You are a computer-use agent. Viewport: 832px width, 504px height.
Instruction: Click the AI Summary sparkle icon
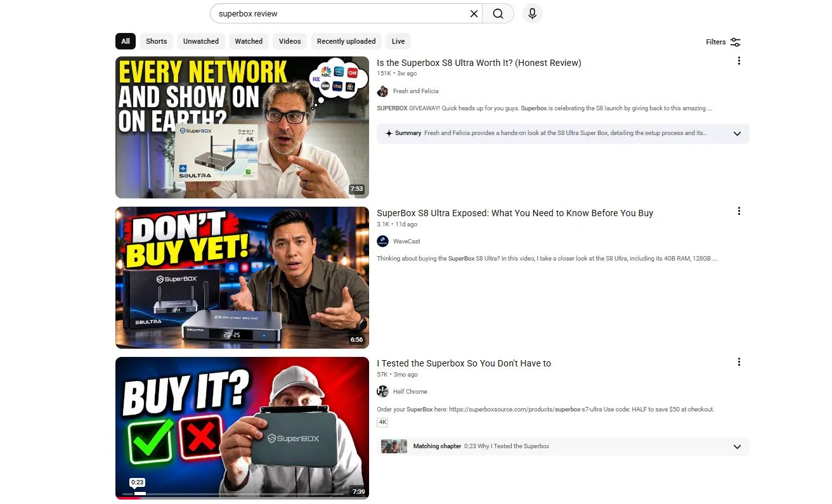pyautogui.click(x=389, y=134)
